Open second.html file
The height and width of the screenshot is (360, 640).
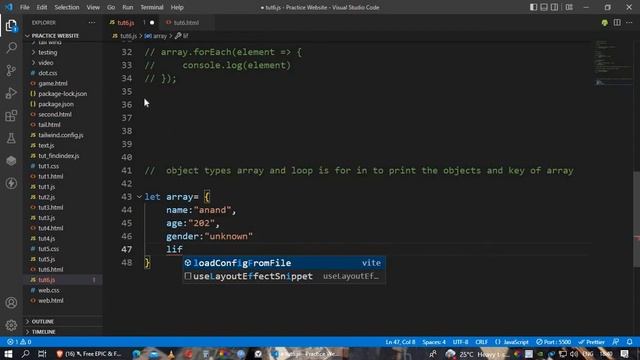point(55,114)
